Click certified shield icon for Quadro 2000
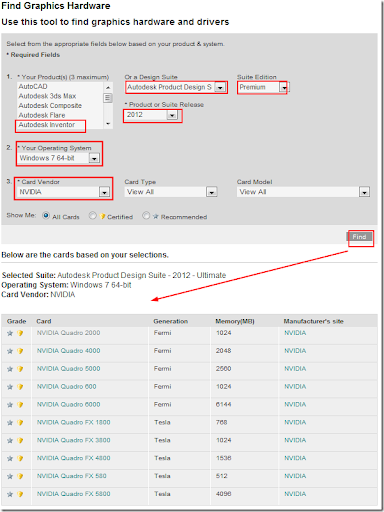 click(x=20, y=333)
